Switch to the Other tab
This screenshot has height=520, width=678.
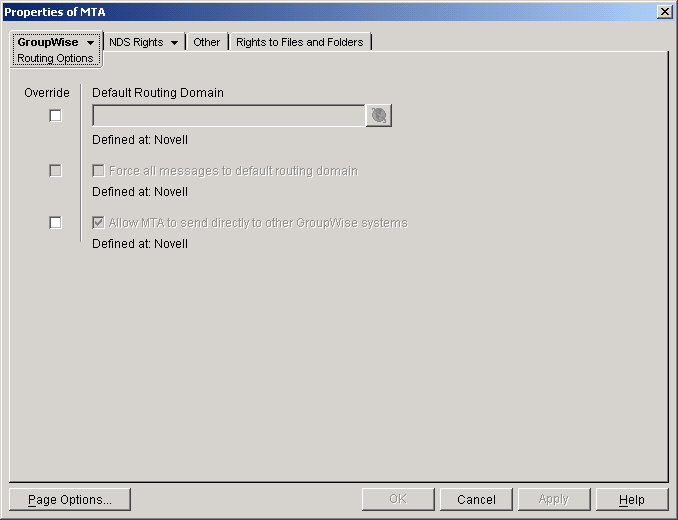tap(207, 42)
